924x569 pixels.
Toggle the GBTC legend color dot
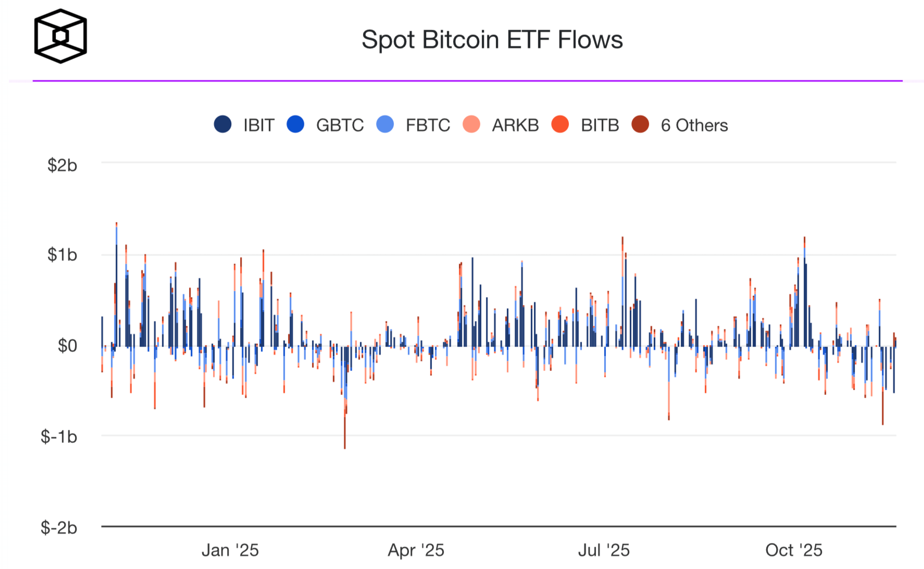tap(295, 125)
